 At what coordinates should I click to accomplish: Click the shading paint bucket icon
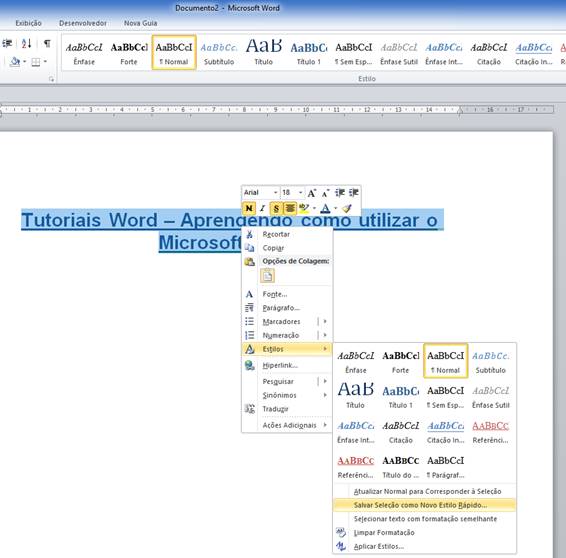15,62
